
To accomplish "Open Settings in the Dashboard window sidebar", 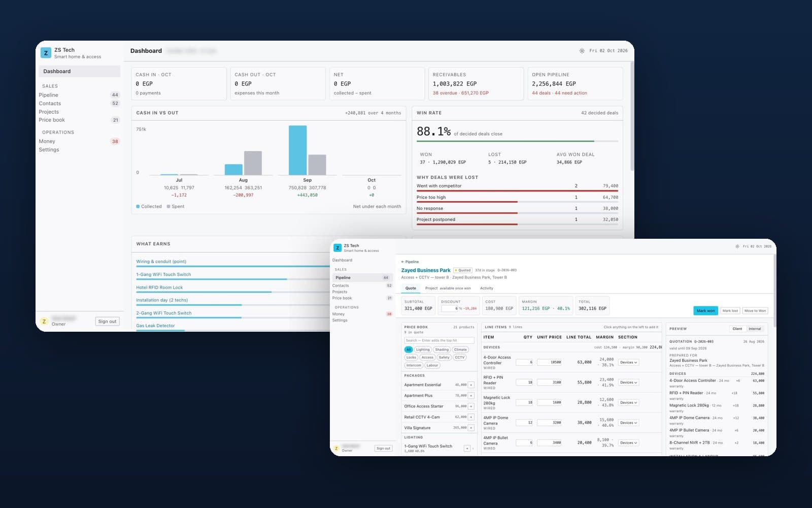I will pyautogui.click(x=79, y=150).
